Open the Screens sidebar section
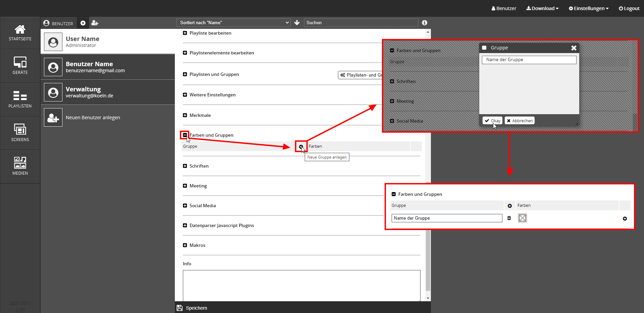The height and width of the screenshot is (313, 644). tap(20, 133)
